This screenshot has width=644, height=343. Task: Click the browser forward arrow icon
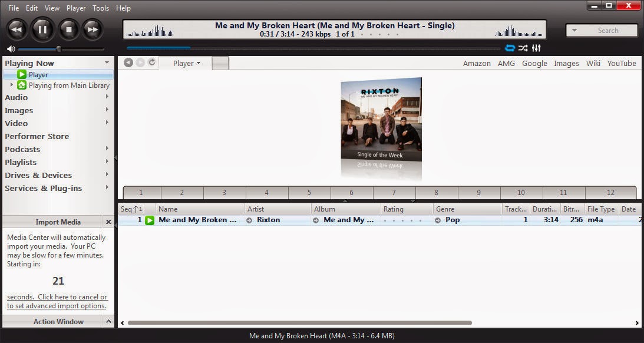point(140,62)
